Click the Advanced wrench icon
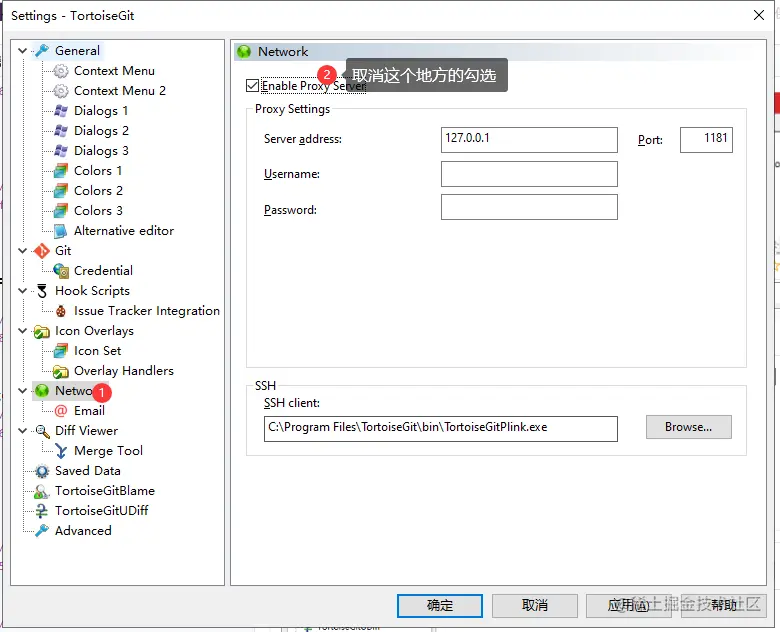This screenshot has height=632, width=780. (42, 531)
